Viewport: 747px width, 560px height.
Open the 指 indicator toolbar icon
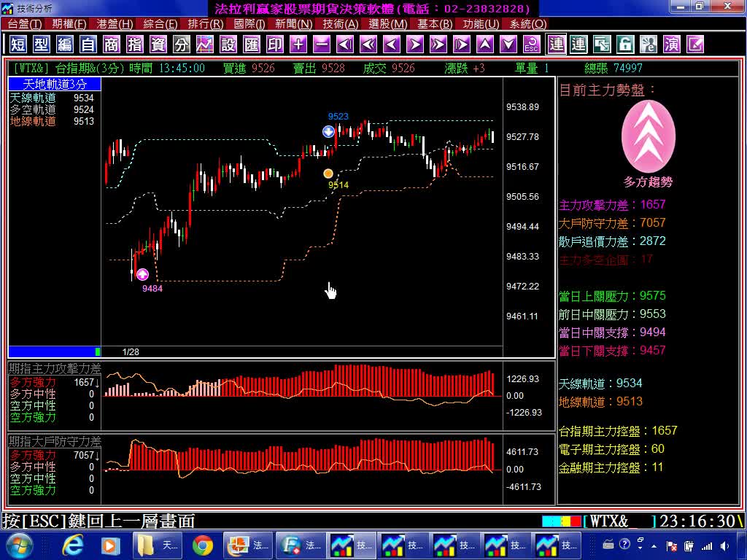(135, 44)
